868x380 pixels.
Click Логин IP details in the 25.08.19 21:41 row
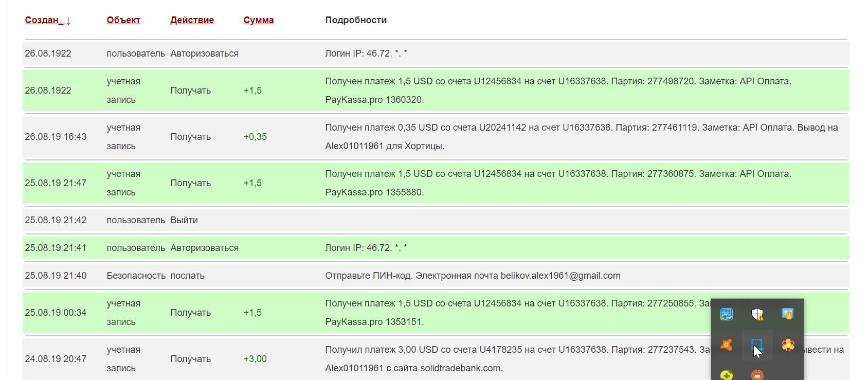366,248
